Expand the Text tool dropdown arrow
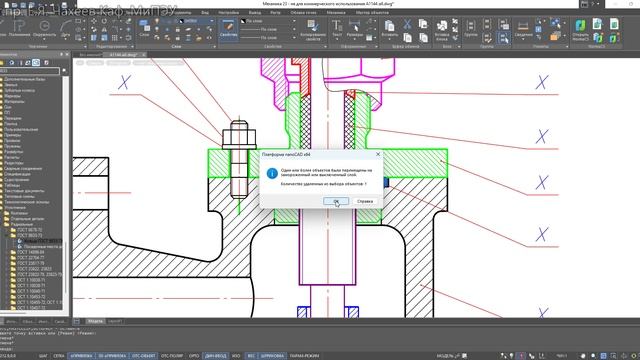Screen dimensions: 640x360 pos(337,39)
